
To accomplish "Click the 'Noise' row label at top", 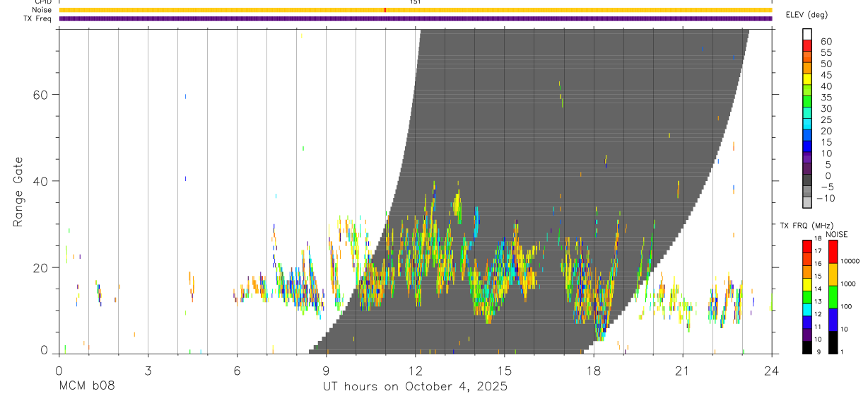I will tap(42, 10).
